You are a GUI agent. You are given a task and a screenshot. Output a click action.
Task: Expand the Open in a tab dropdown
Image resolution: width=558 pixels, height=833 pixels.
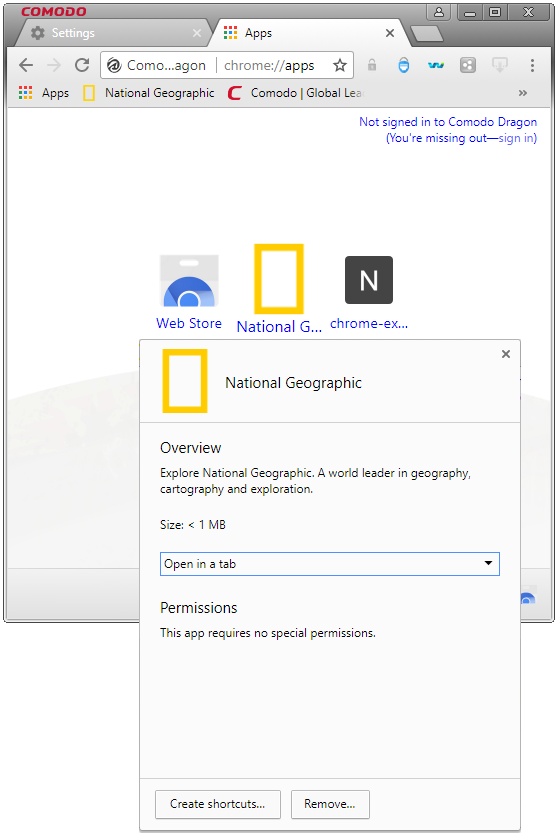[x=329, y=564]
